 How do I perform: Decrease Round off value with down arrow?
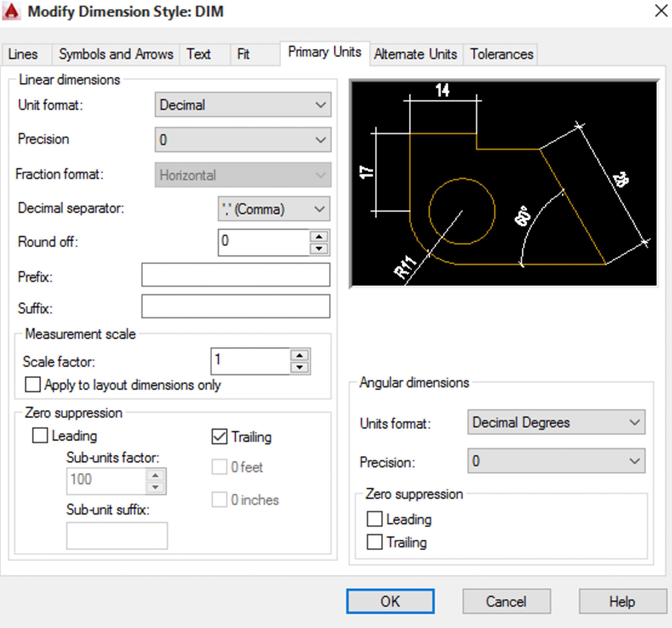319,249
